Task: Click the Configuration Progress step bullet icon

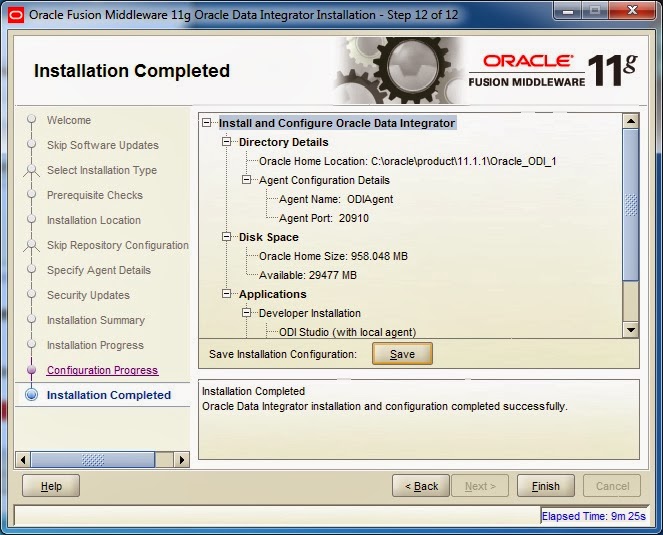Action: 32,370
